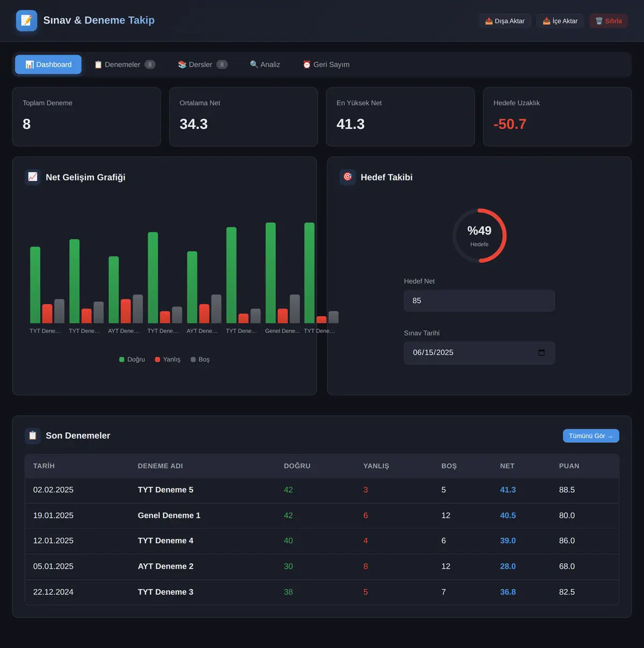Select the TYT Deneme 3 row name
644x648 pixels.
tap(166, 592)
